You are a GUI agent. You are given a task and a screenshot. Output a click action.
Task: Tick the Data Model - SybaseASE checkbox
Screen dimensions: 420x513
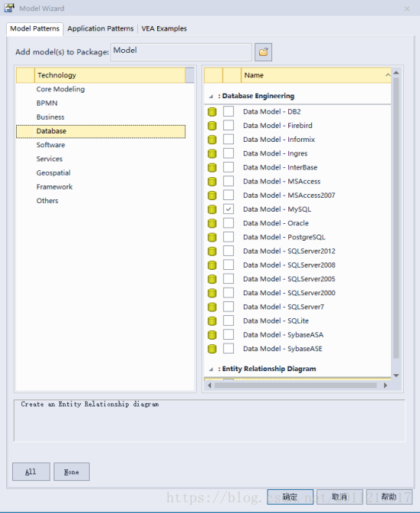[228, 348]
